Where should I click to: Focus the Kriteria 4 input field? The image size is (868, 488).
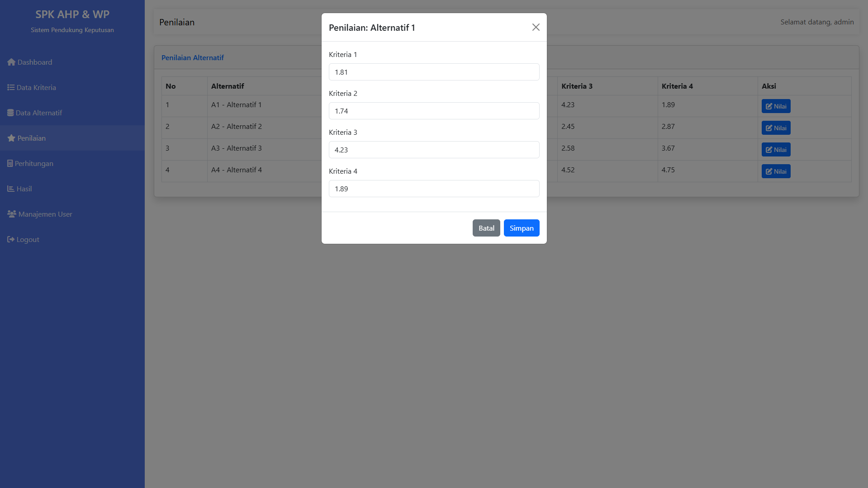[434, 189]
